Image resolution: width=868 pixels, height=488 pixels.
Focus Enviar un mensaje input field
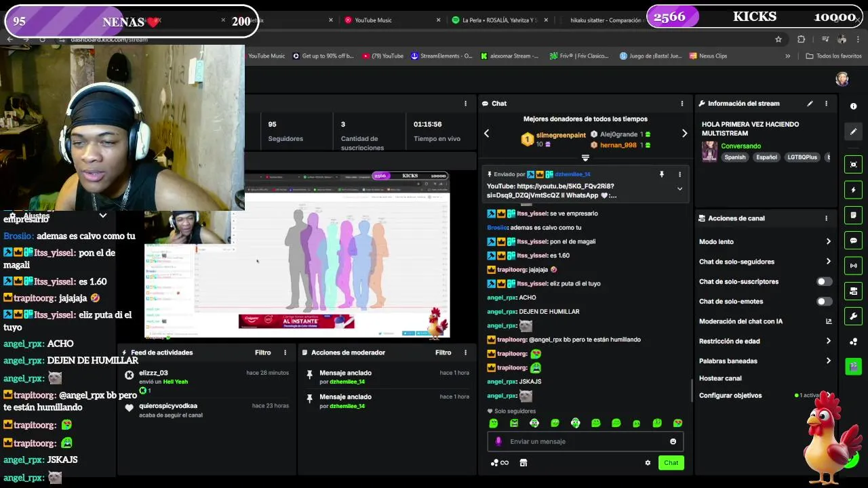585,441
